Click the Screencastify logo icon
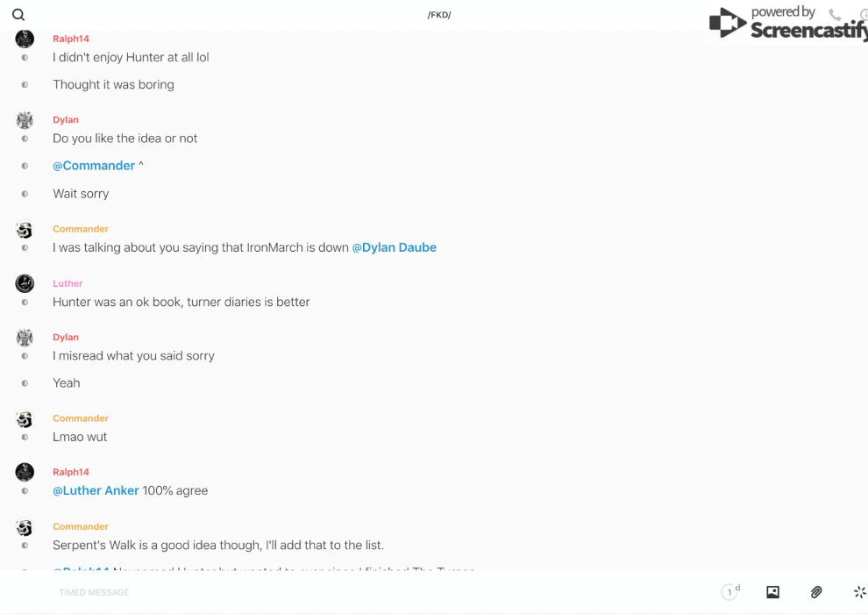This screenshot has height=614, width=868. (x=727, y=23)
